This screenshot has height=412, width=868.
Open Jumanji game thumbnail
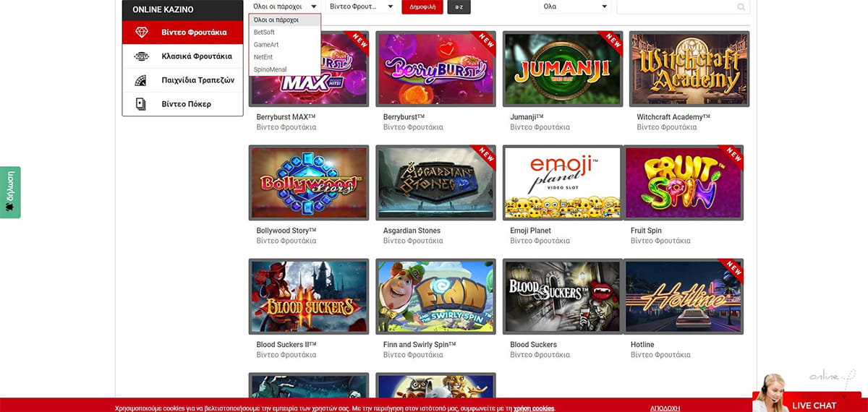(x=563, y=69)
